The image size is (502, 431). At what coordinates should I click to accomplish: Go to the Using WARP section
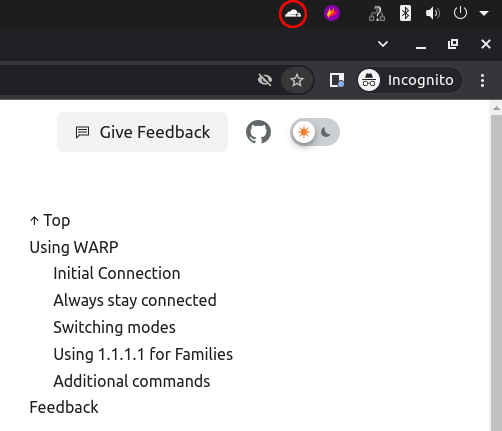(x=74, y=247)
